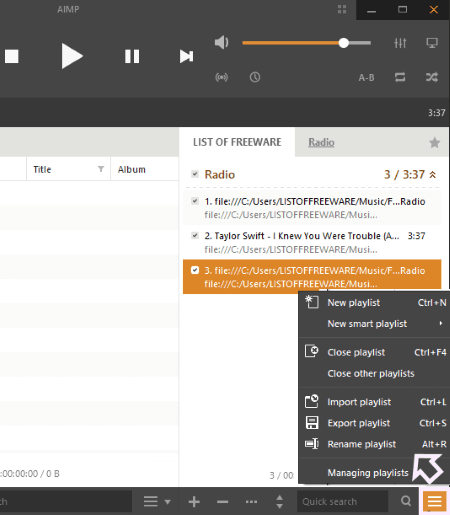
Task: Choose Close playlist from the menu
Action: (375, 352)
